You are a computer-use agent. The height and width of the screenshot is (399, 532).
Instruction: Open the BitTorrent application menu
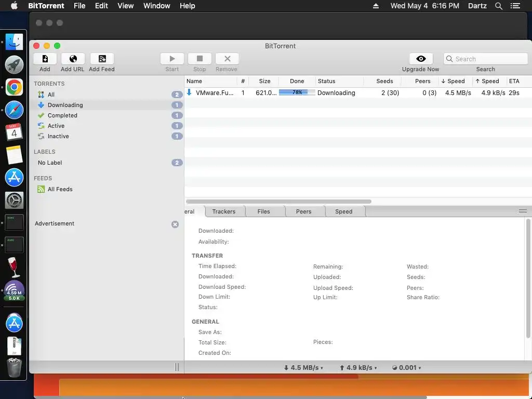coord(46,6)
